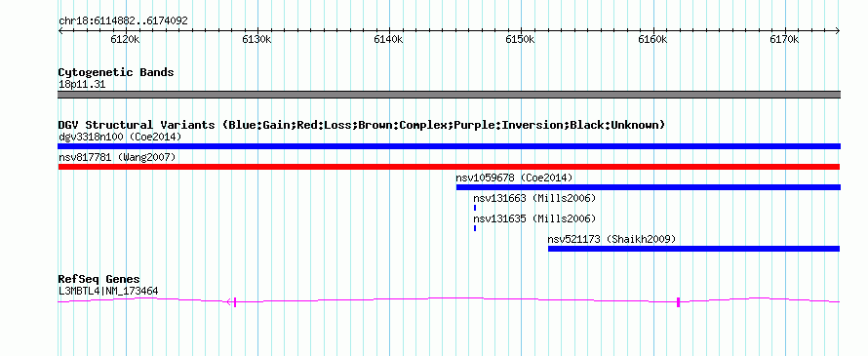Select the nsv1059678 blue variant bar
This screenshot has height=356, width=868.
click(x=649, y=187)
